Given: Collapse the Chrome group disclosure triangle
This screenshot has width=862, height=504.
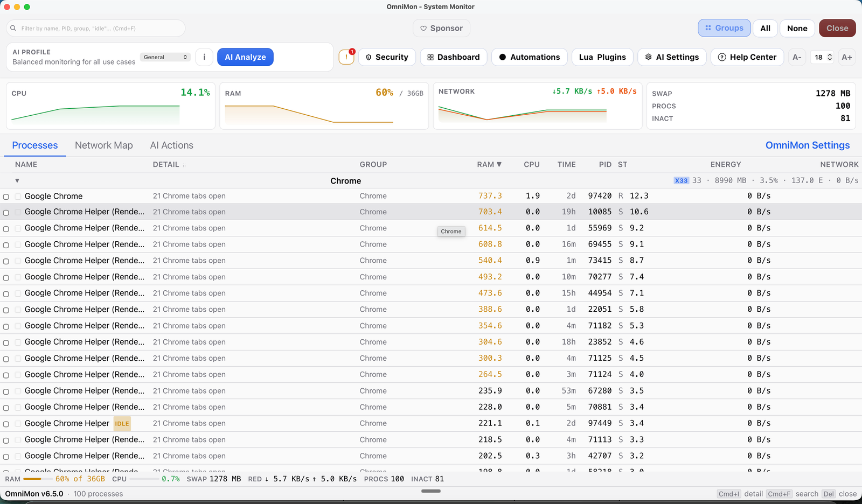Looking at the screenshot, I should 17,181.
